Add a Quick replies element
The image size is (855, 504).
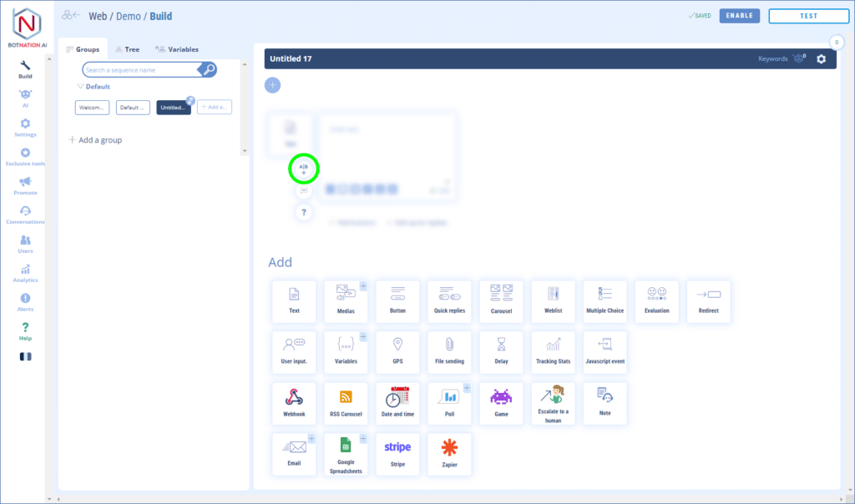click(449, 301)
